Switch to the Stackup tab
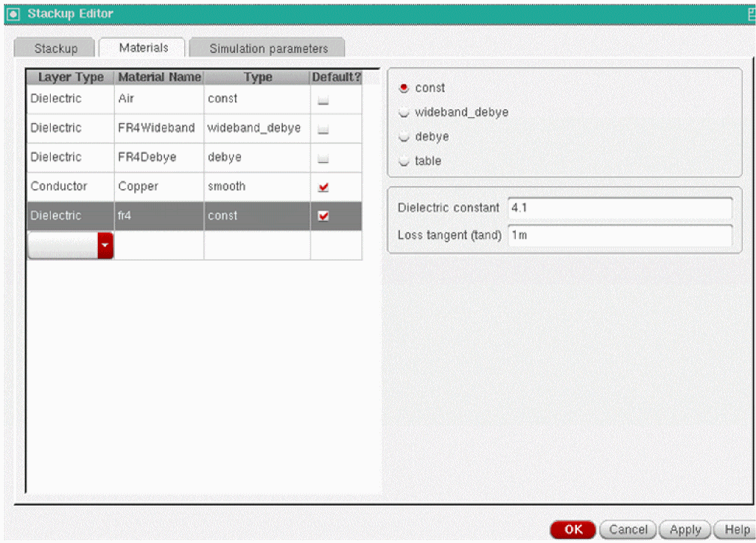 [x=55, y=49]
